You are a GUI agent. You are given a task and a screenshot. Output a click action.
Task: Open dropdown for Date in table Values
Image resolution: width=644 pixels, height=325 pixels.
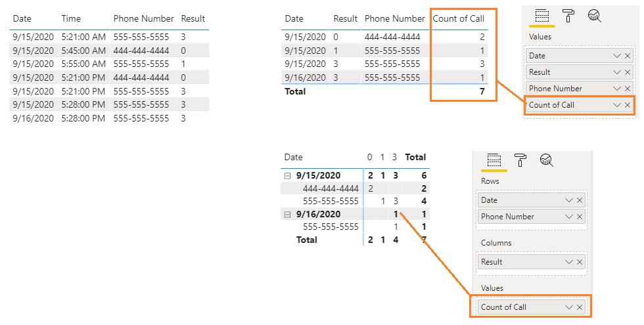(x=616, y=56)
